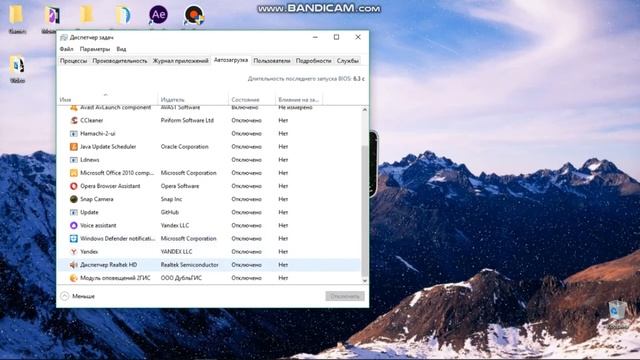This screenshot has height=360, width=640.
Task: Click the Voice assistant Yandex icon
Action: pyautogui.click(x=73, y=225)
